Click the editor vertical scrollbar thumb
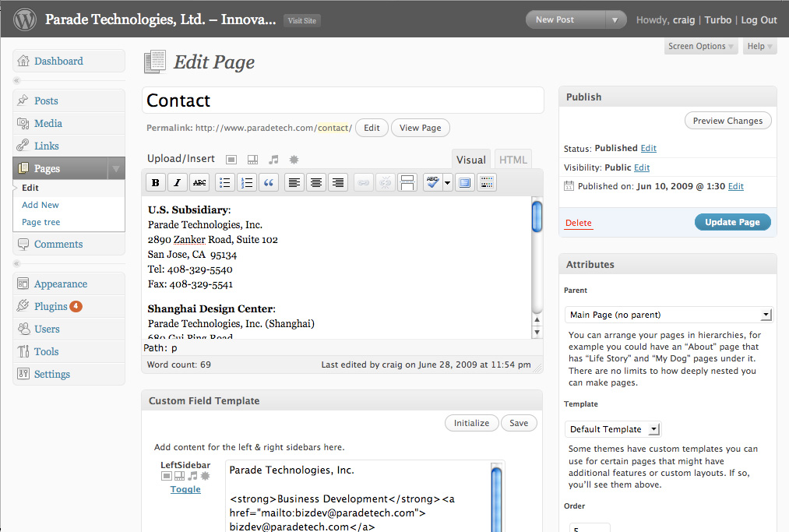Viewport: 789px width, 532px height. pyautogui.click(x=537, y=217)
